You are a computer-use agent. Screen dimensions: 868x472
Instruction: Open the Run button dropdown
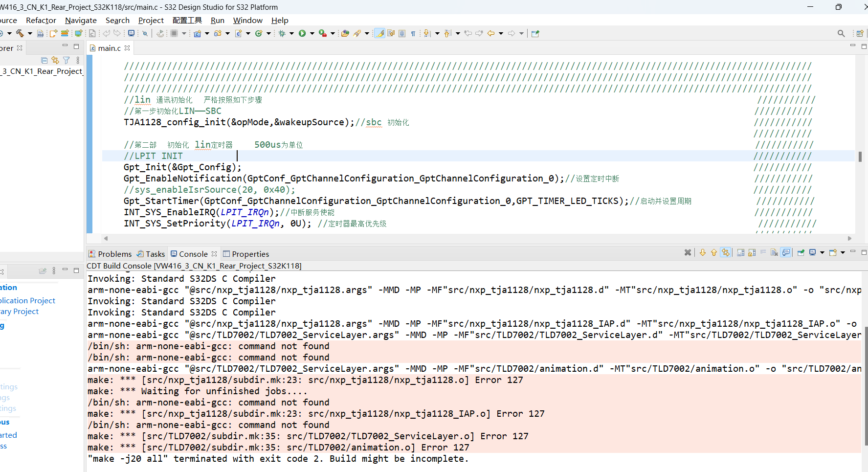[312, 33]
